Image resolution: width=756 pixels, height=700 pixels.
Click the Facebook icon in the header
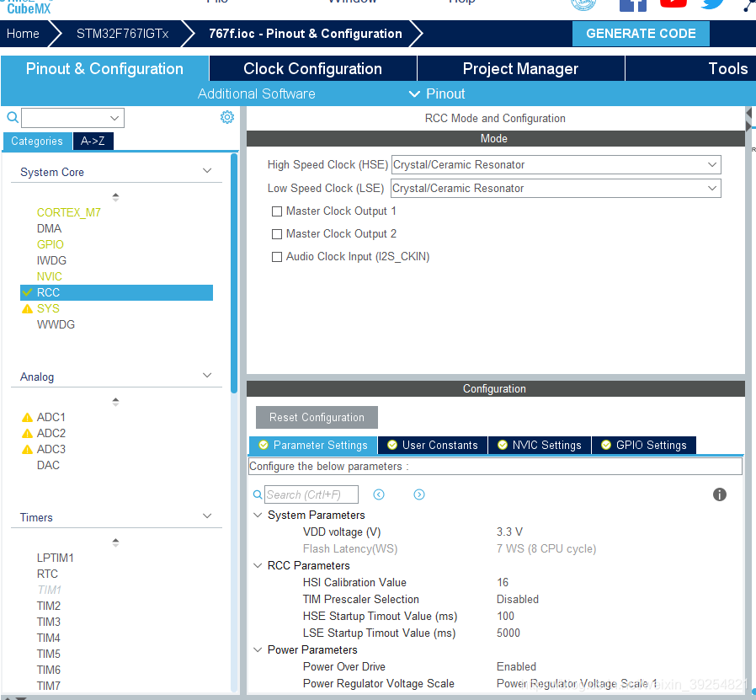pos(632,5)
